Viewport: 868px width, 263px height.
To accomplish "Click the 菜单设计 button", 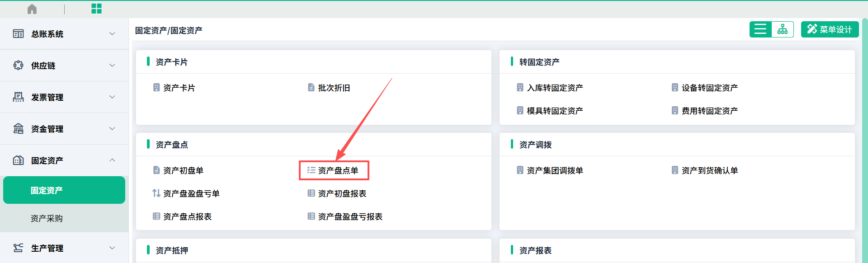I will coord(830,29).
